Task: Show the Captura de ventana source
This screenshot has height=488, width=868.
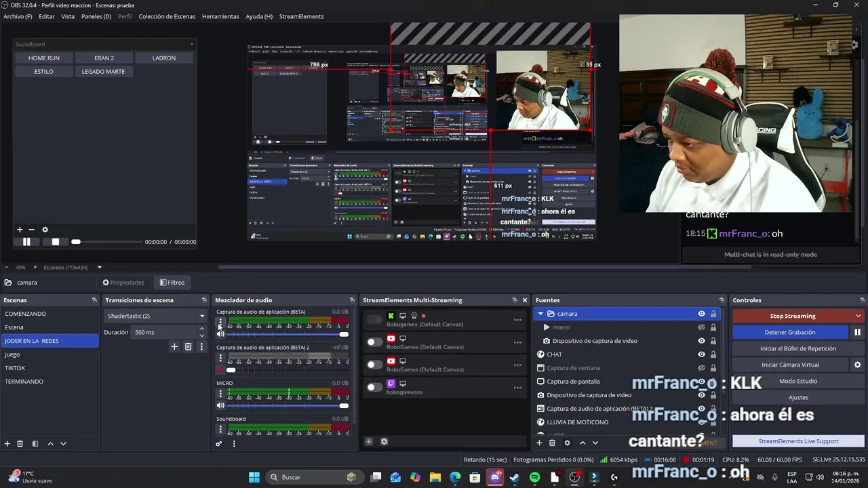Action: pyautogui.click(x=701, y=368)
